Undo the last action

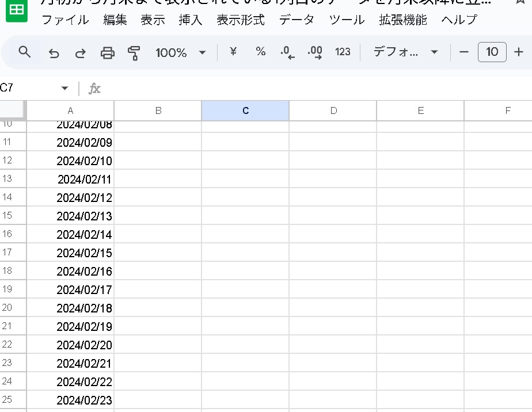[54, 53]
